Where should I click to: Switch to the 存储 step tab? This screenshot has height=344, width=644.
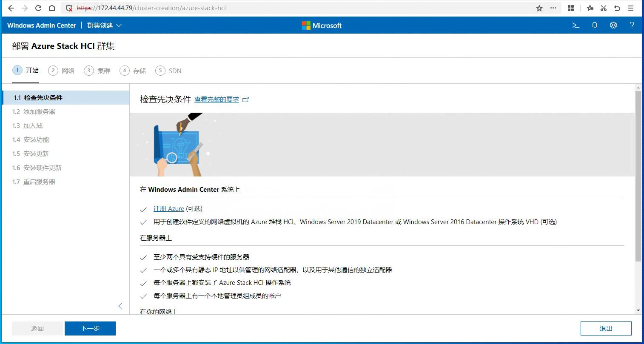coord(133,71)
